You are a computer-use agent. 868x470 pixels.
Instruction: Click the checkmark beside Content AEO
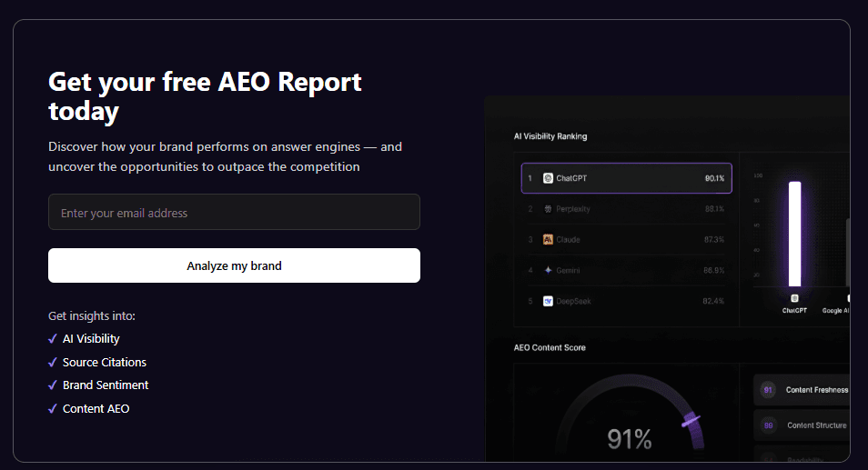(x=53, y=408)
